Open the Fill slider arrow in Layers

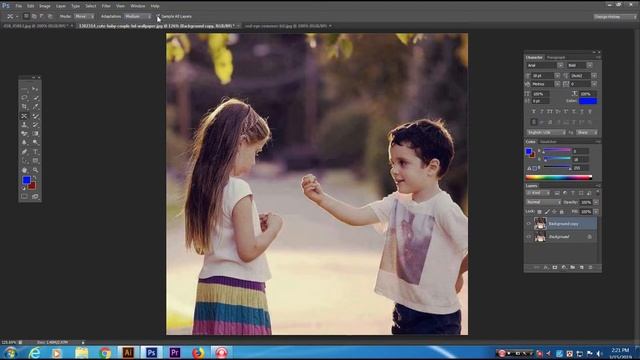(596, 212)
